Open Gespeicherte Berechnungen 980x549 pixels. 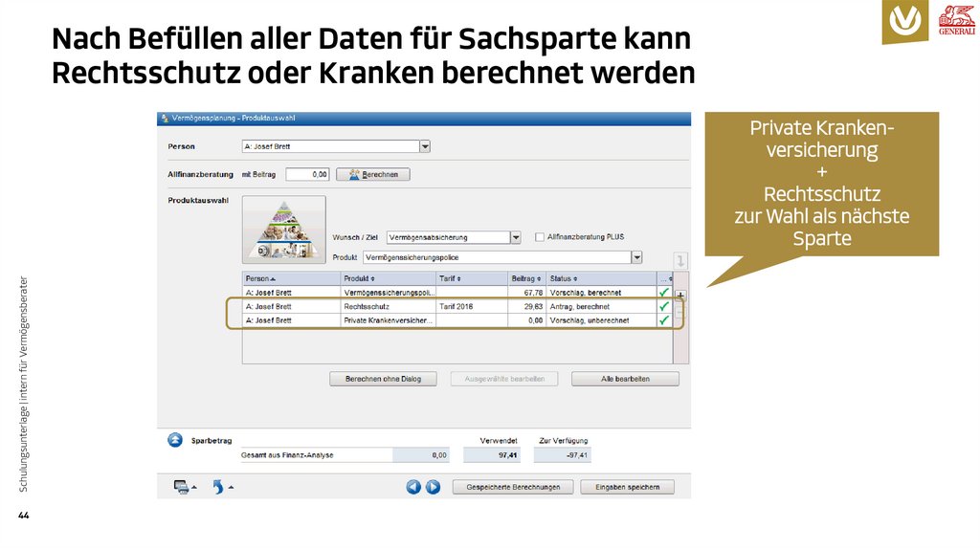point(513,487)
